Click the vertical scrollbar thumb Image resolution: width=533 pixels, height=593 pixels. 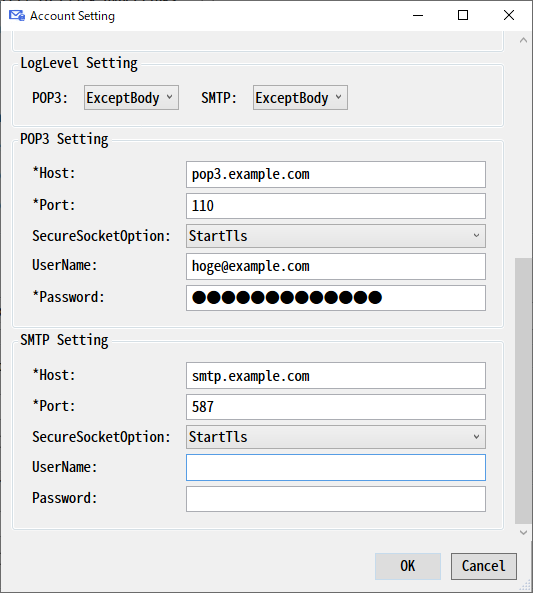[524, 391]
